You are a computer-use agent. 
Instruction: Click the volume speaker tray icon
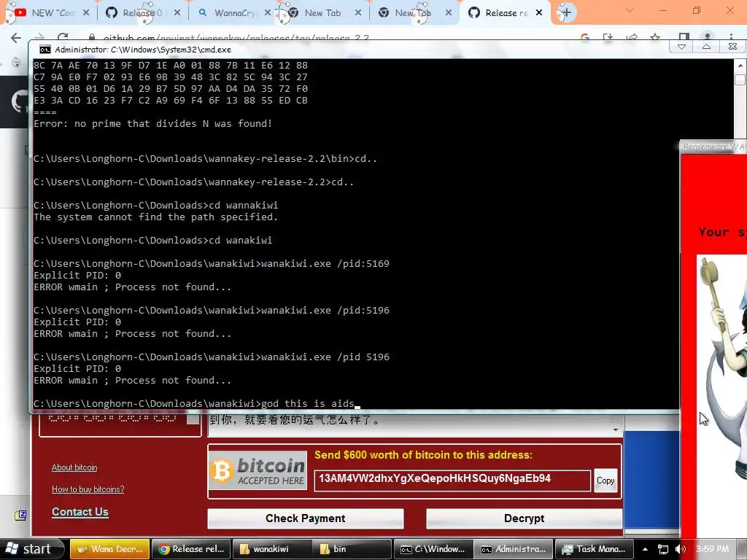(x=681, y=550)
